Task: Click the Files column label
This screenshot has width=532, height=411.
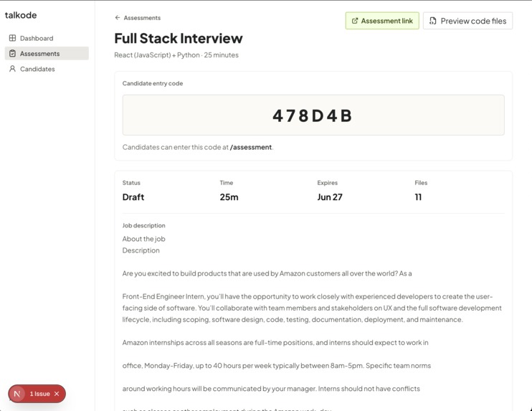Action: pos(421,183)
